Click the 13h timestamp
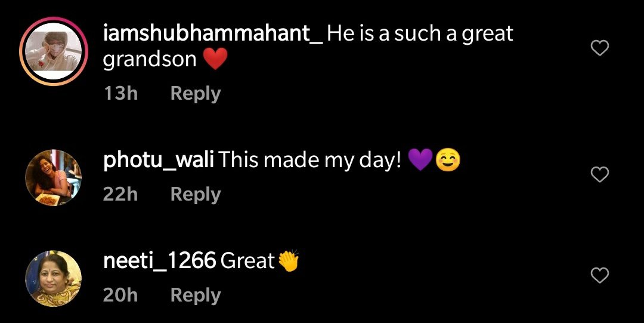This screenshot has width=644, height=323. coord(120,93)
